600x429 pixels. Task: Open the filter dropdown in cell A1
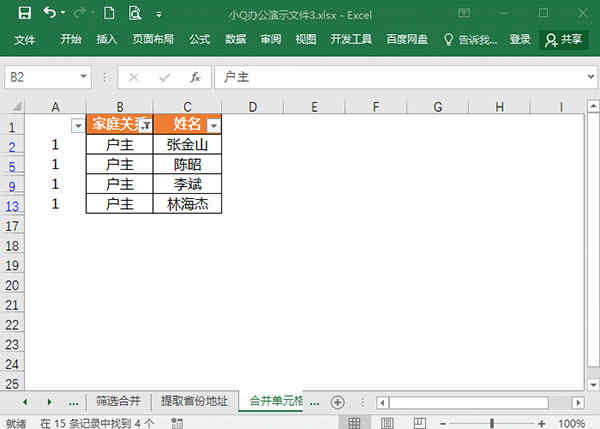[78, 126]
